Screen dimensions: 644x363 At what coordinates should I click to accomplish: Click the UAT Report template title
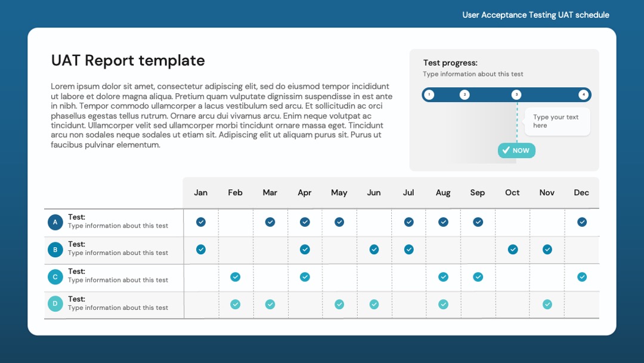pos(128,60)
